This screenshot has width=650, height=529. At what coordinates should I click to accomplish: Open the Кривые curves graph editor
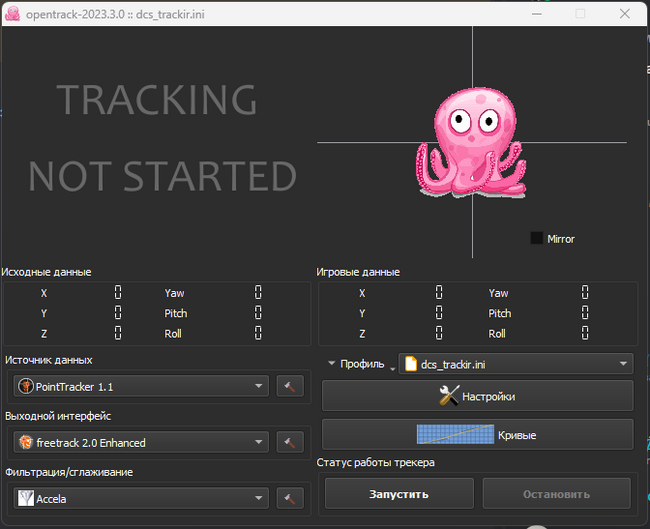pos(477,435)
